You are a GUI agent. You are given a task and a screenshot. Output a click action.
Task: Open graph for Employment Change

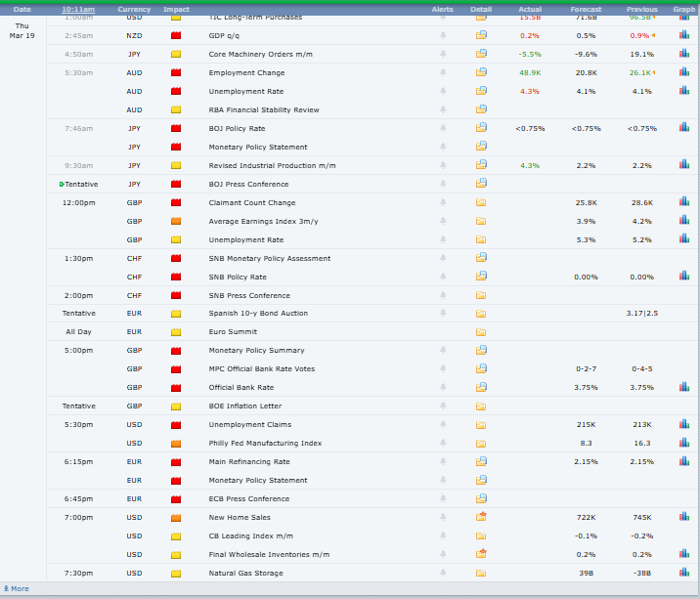coord(684,72)
